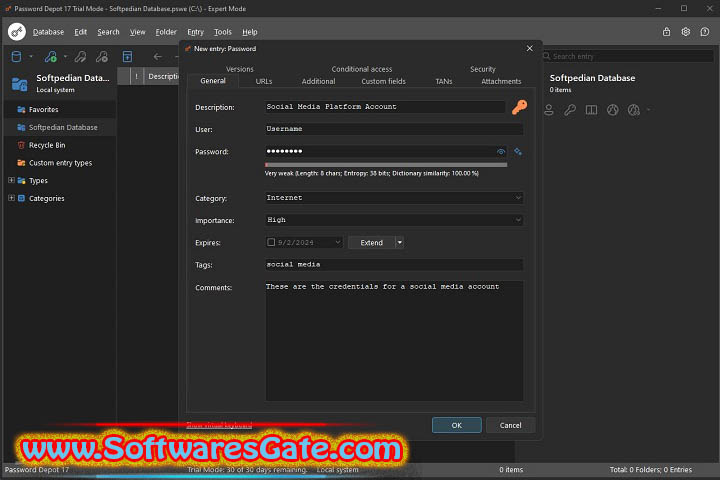The width and height of the screenshot is (720, 480).
Task: Click the edit entry key toolbar icon
Action: (x=80, y=56)
